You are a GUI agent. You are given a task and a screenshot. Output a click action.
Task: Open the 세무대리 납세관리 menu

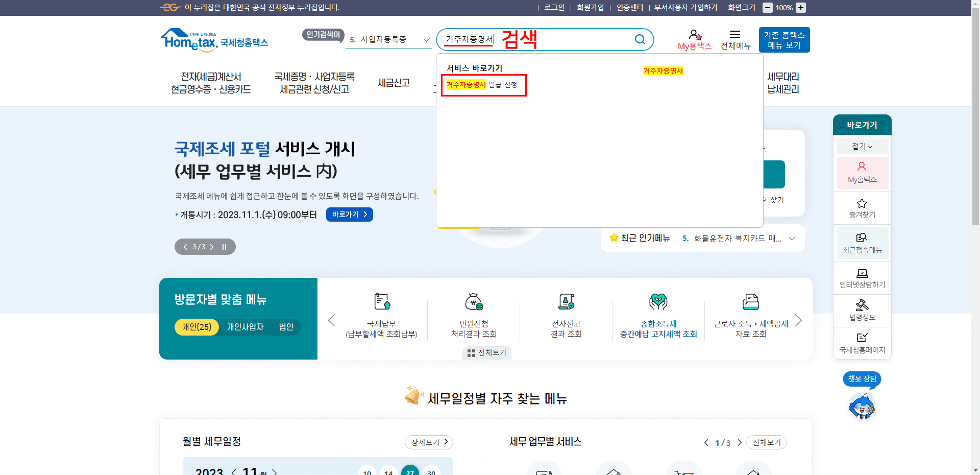tap(783, 83)
